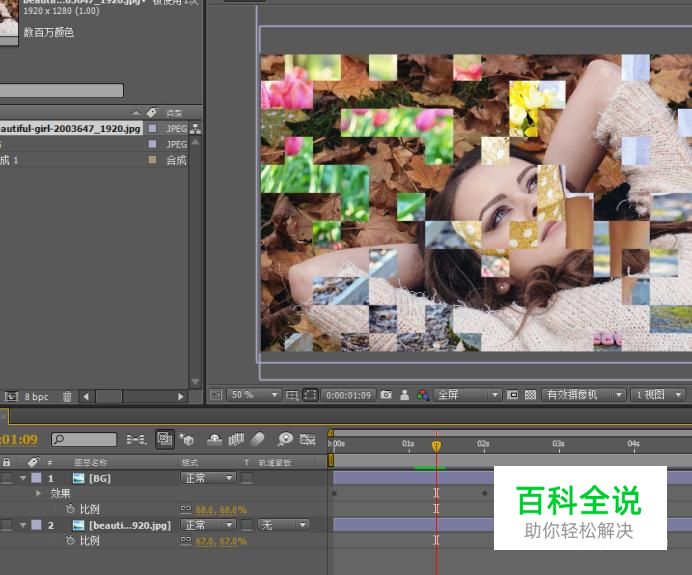The height and width of the screenshot is (575, 692).
Task: Collapse the beauti...920.jpg layer properties
Action: 23,525
